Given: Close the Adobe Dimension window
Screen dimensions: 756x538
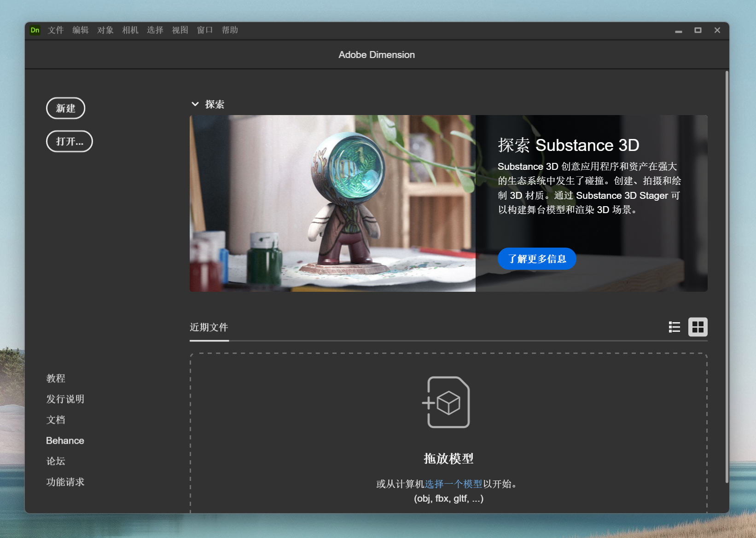Looking at the screenshot, I should pos(717,30).
